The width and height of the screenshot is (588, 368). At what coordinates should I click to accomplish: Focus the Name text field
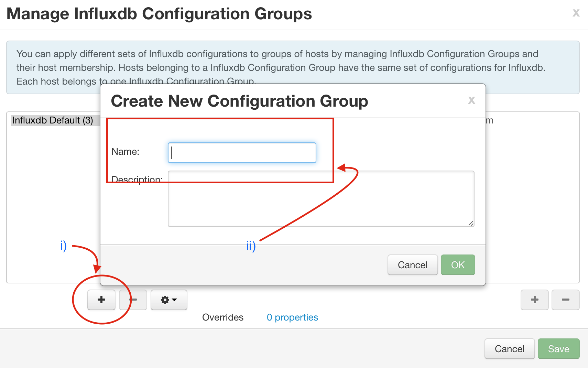(x=242, y=153)
